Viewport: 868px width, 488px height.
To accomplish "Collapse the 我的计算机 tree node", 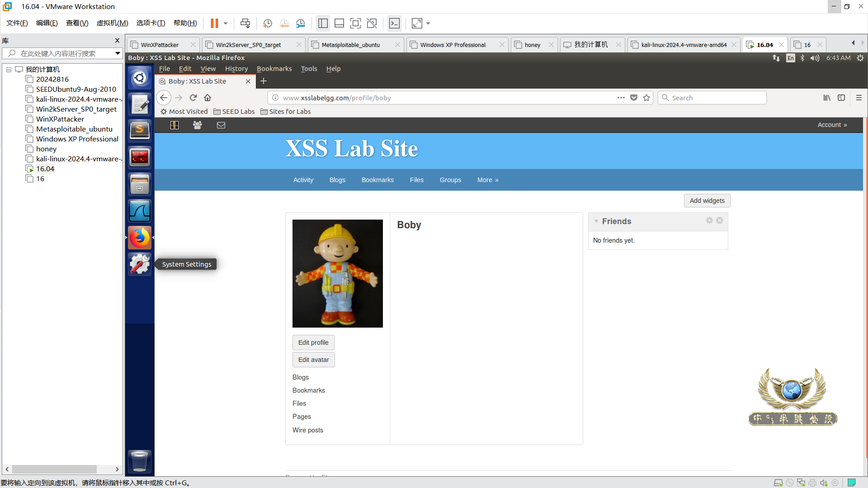I will [x=9, y=70].
